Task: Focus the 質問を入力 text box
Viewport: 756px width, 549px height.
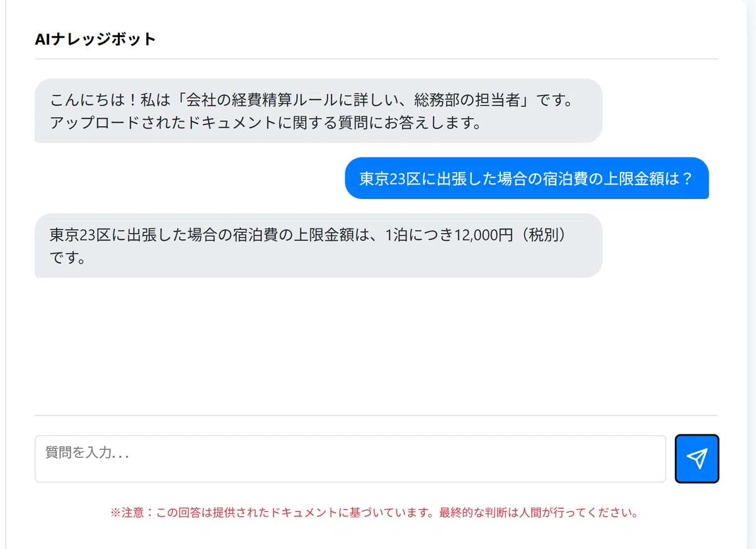Action: [x=350, y=459]
